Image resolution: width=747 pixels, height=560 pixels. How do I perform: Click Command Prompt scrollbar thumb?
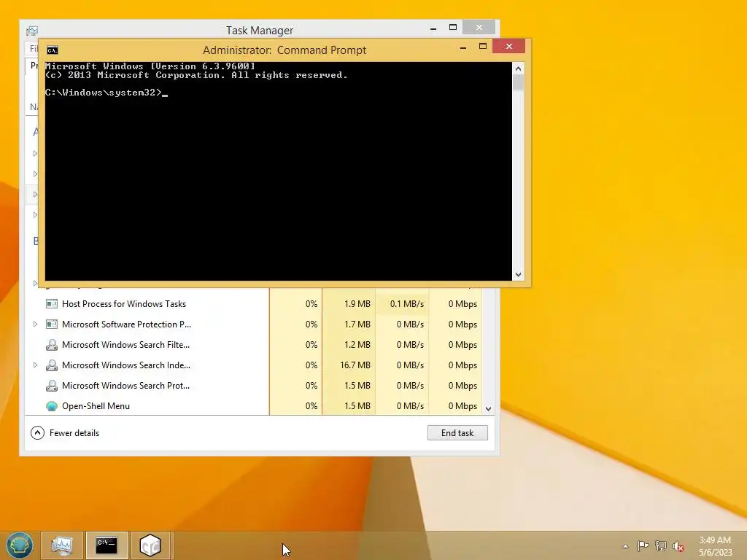point(519,82)
